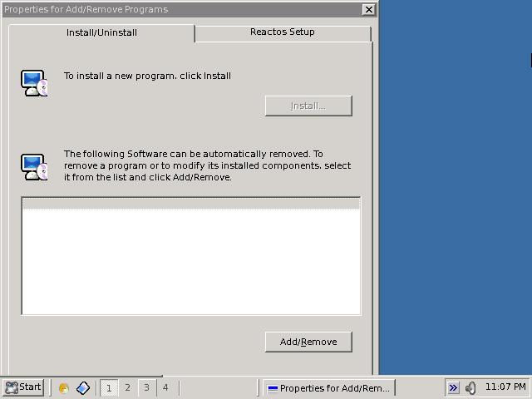Click the computer icon beside removal instructions
Viewport: 532px width, 399px height.
[34, 167]
